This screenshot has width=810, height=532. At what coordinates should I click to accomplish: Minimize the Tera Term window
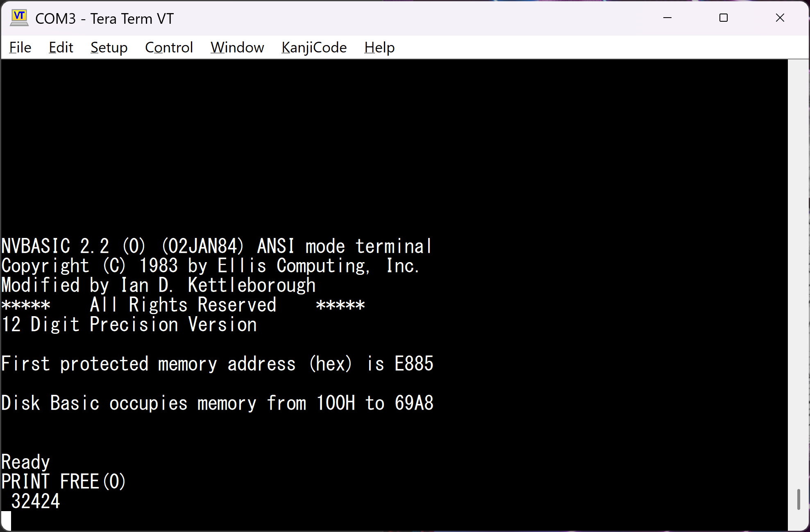tap(667, 18)
